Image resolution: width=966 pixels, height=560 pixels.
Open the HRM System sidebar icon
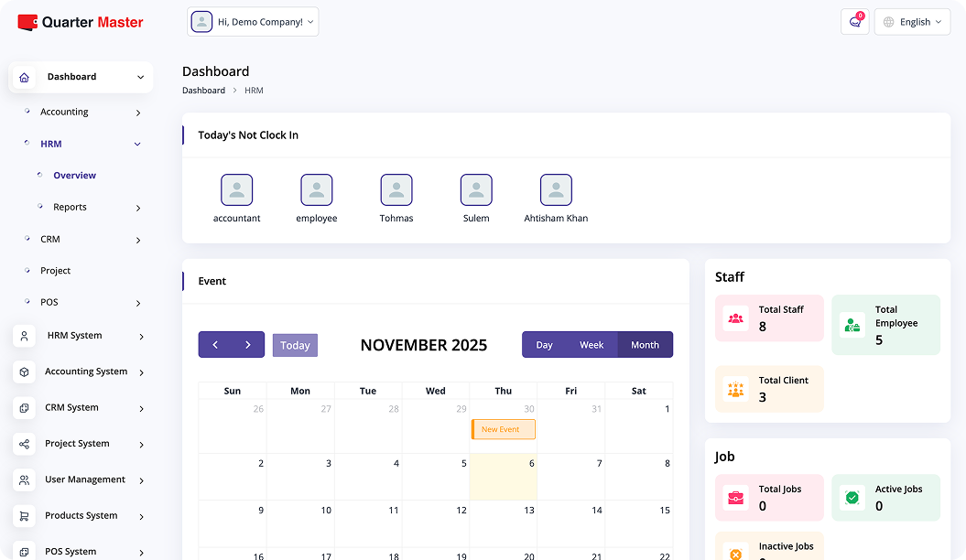pyautogui.click(x=24, y=336)
